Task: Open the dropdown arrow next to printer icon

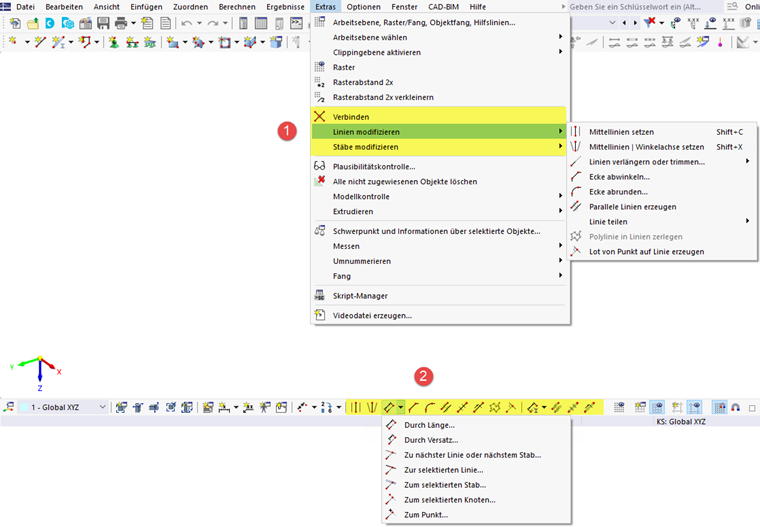Action: (x=133, y=23)
